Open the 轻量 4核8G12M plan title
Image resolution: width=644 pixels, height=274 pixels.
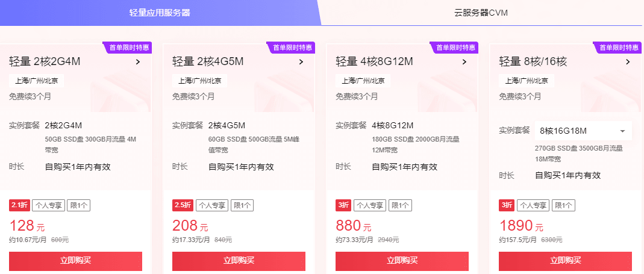(374, 61)
